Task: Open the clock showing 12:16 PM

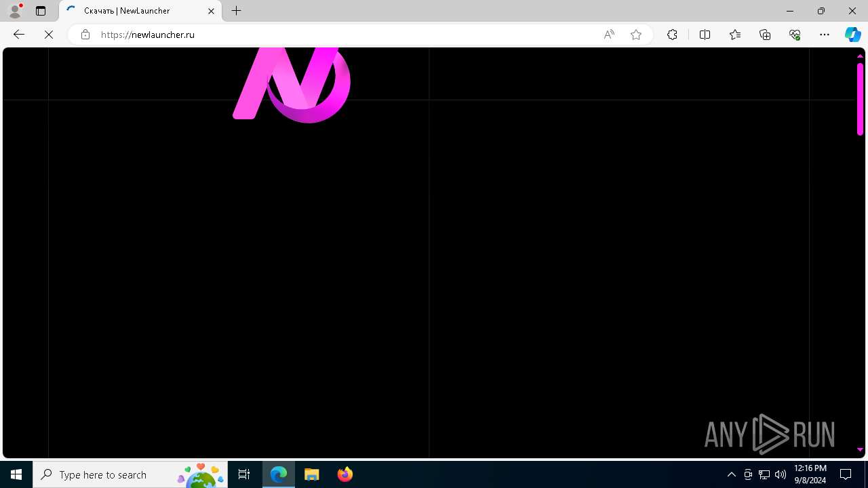Action: pyautogui.click(x=810, y=474)
